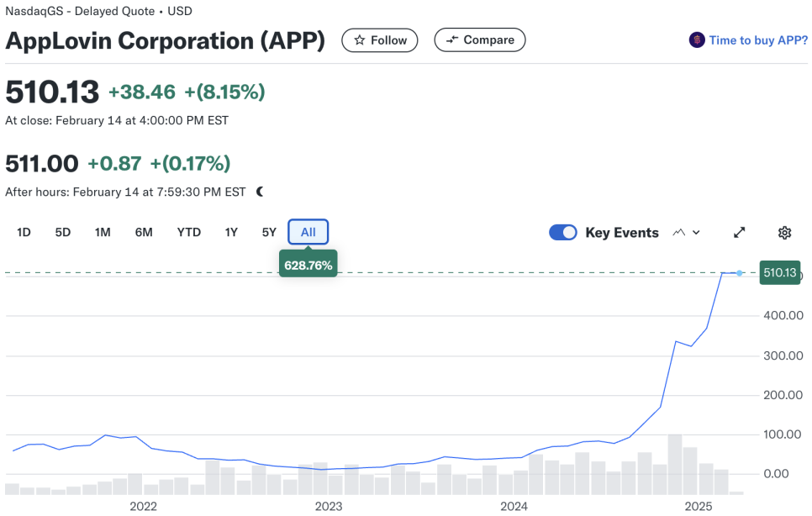This screenshot has height=516, width=812.
Task: Click the Follow star button
Action: tap(380, 40)
